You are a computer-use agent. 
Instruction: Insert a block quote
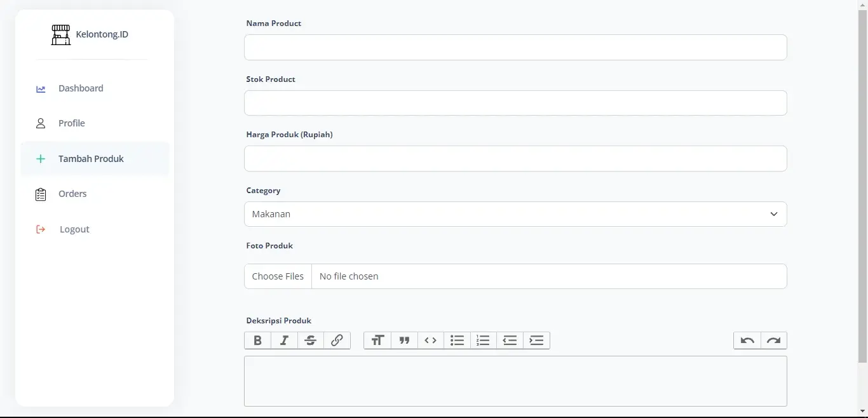[404, 340]
